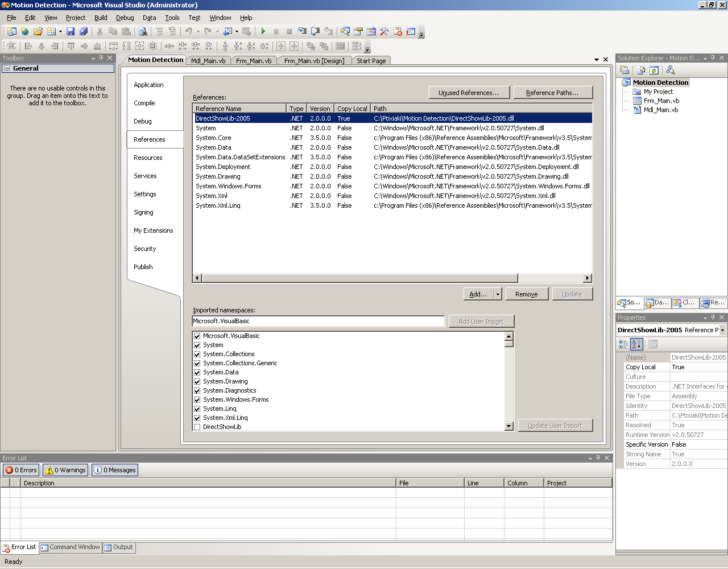Open the Solution Explorer window position dropdown
The image size is (728, 569).
[x=705, y=58]
